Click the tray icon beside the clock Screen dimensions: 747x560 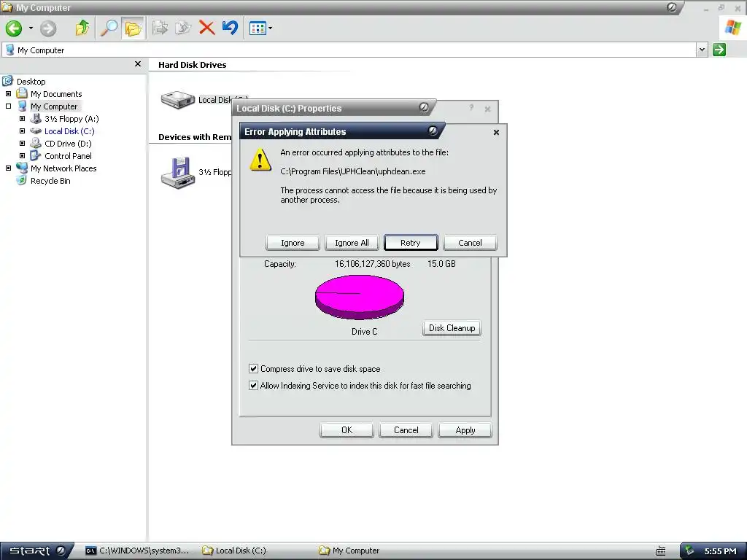(x=689, y=551)
